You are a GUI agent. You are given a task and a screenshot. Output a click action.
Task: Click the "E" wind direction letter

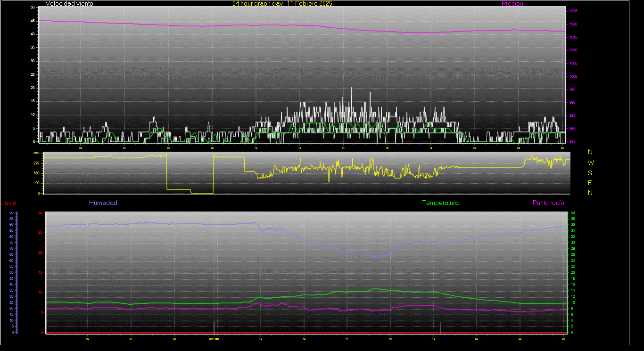tap(590, 183)
